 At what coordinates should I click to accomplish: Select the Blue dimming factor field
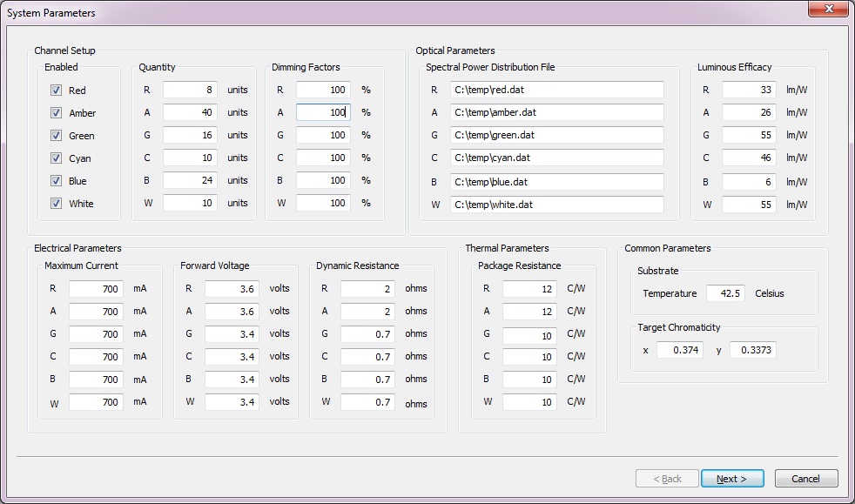(323, 180)
